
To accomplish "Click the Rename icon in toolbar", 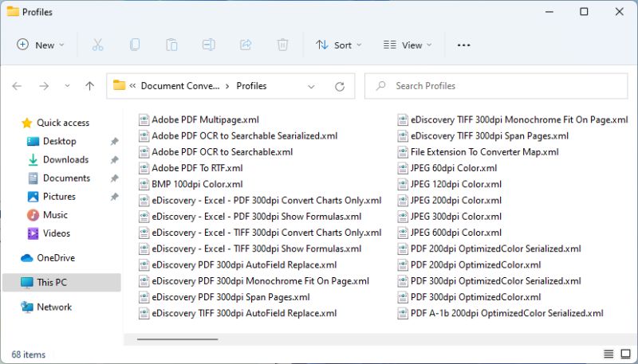I will pyautogui.click(x=209, y=45).
